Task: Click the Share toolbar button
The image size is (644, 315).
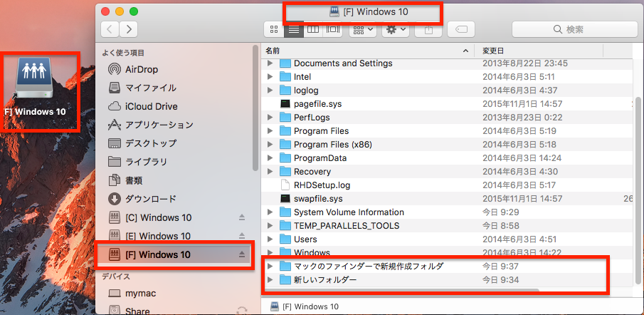Action: tap(428, 29)
